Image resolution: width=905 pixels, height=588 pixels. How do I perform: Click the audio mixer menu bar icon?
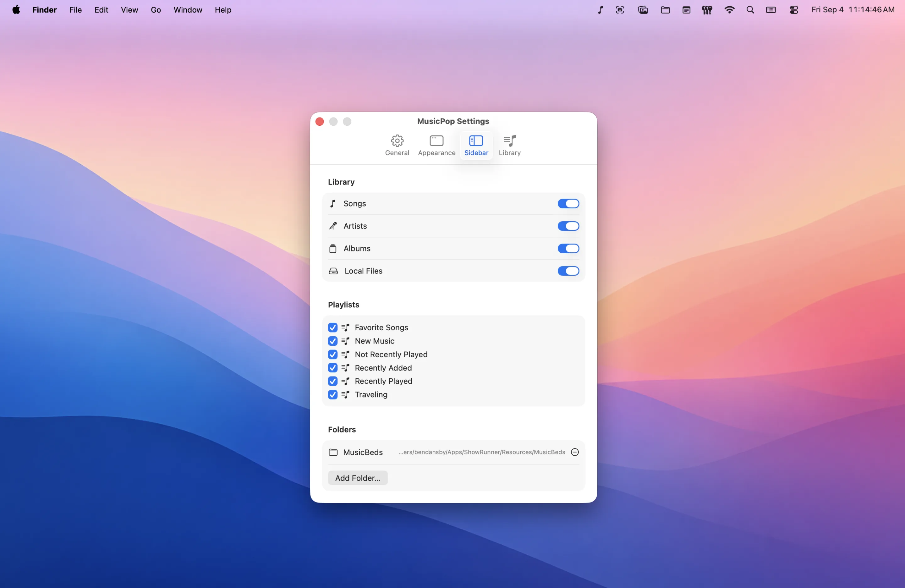707,10
